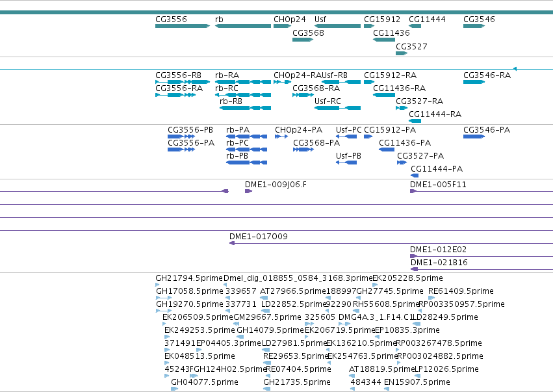
Task: Click the CHOp24-PA protein
Action: (x=281, y=137)
